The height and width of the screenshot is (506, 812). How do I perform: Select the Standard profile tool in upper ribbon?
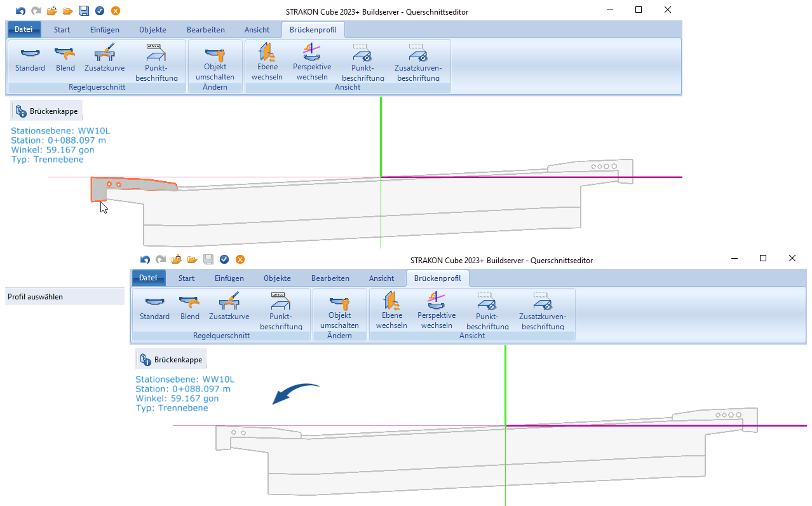[30, 59]
